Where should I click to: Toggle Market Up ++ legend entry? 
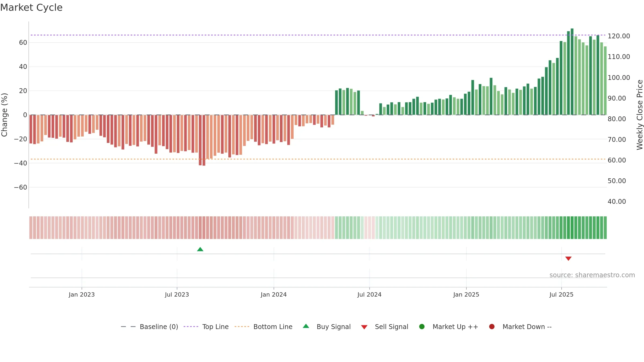click(449, 327)
